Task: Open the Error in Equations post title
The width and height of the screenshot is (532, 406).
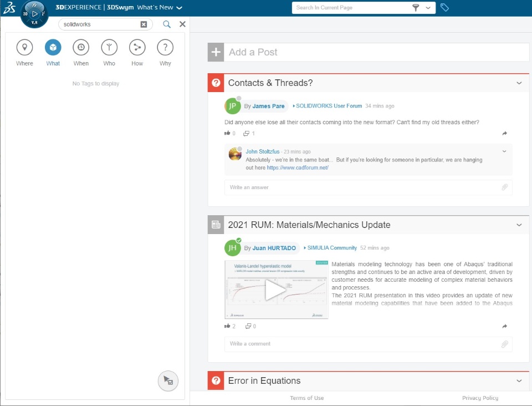Action: pos(264,380)
